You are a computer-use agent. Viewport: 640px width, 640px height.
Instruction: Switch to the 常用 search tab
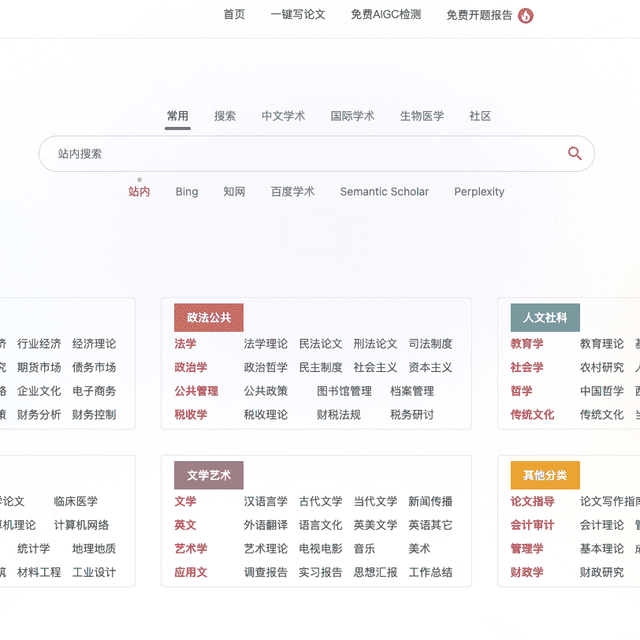[x=178, y=116]
